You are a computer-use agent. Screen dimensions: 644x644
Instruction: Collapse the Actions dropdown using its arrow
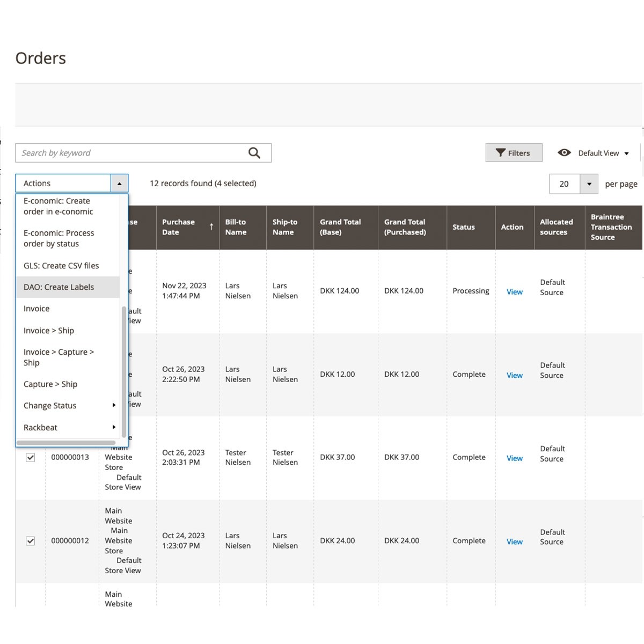click(x=119, y=184)
